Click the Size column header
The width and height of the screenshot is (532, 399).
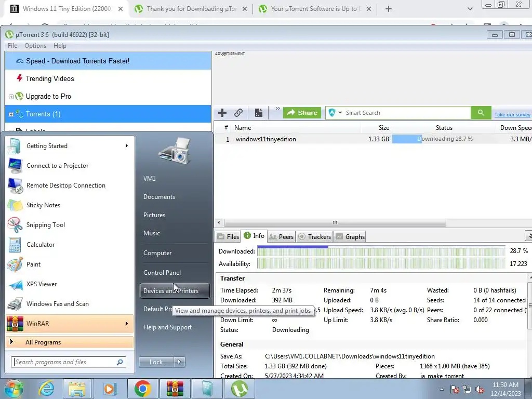(x=384, y=128)
